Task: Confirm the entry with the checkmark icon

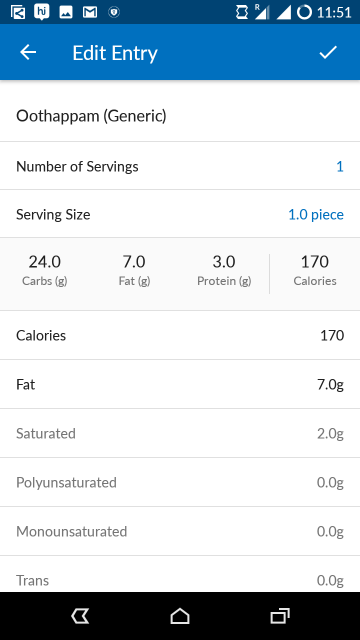Action: (328, 52)
